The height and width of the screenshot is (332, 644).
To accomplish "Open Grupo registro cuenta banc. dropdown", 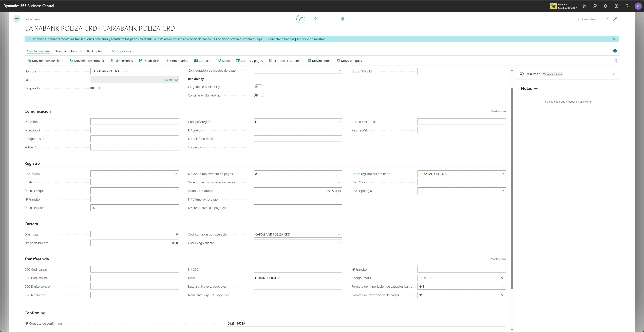I will (x=502, y=174).
